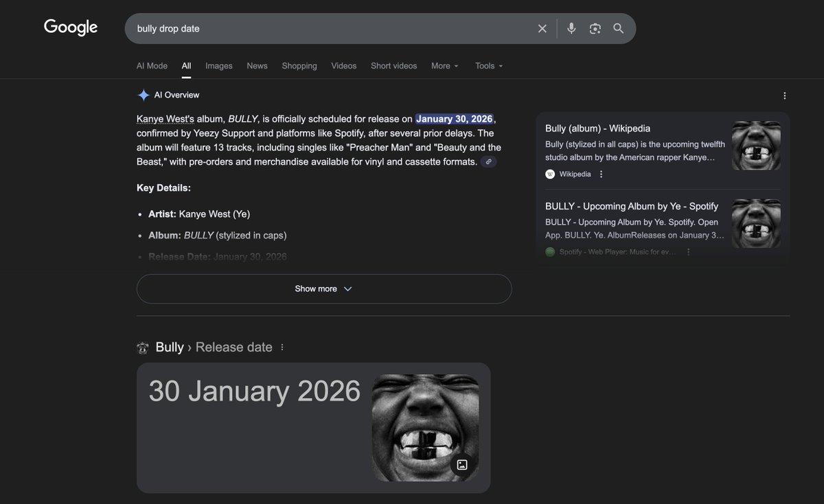Open 'Bully (album) - Wikipedia' source
Image resolution: width=824 pixels, height=504 pixels.
pos(597,128)
